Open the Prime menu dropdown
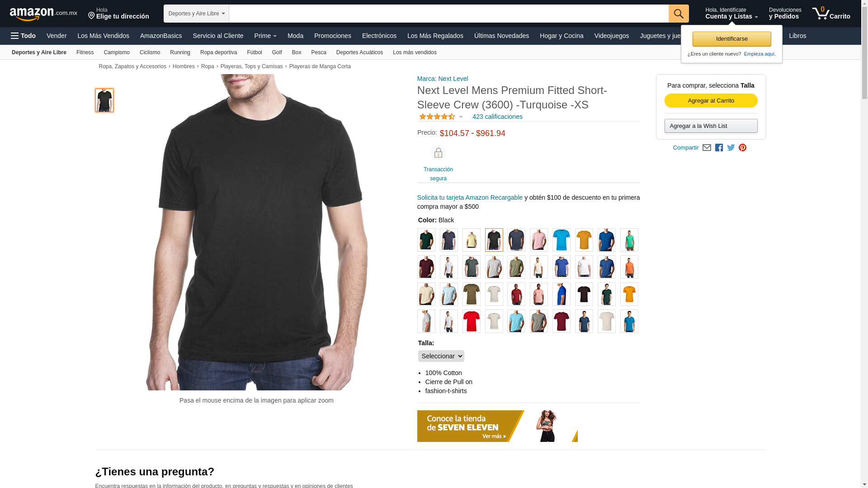The height and width of the screenshot is (488, 868). coord(265,36)
